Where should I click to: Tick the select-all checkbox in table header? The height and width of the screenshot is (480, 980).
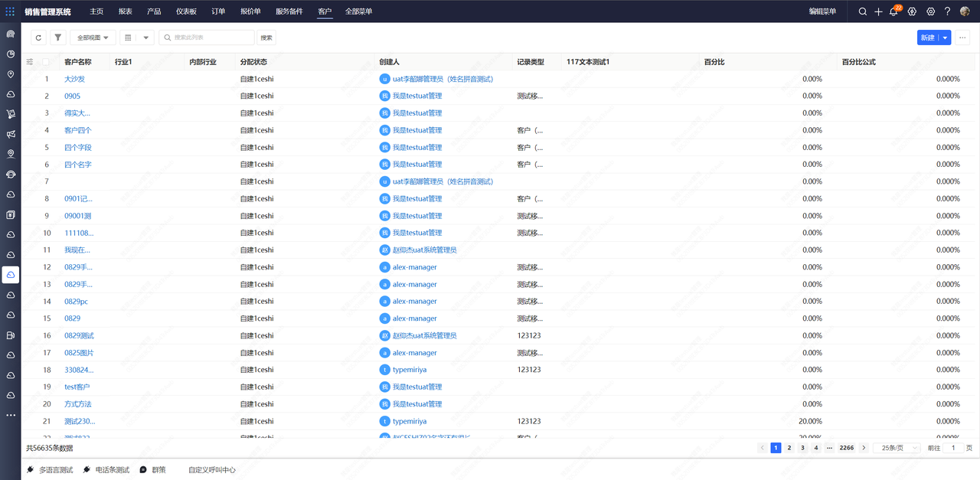click(46, 62)
